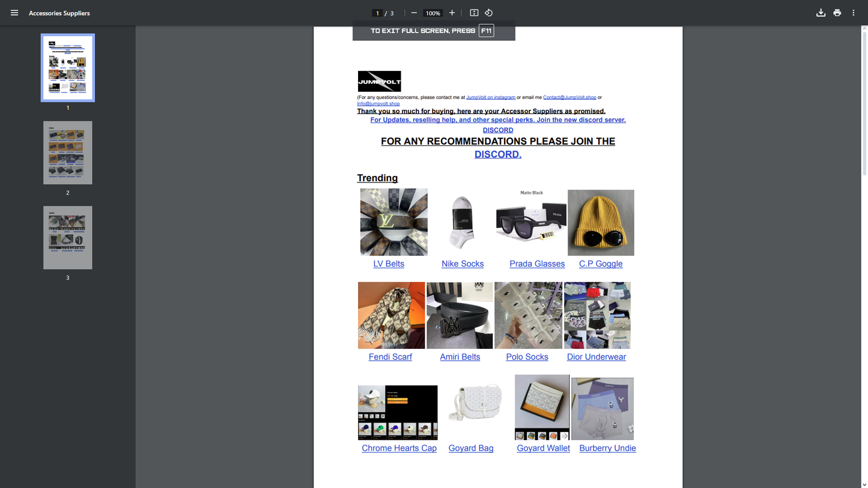868x488 pixels.
Task: Zoom in with the plus icon
Action: coord(452,13)
